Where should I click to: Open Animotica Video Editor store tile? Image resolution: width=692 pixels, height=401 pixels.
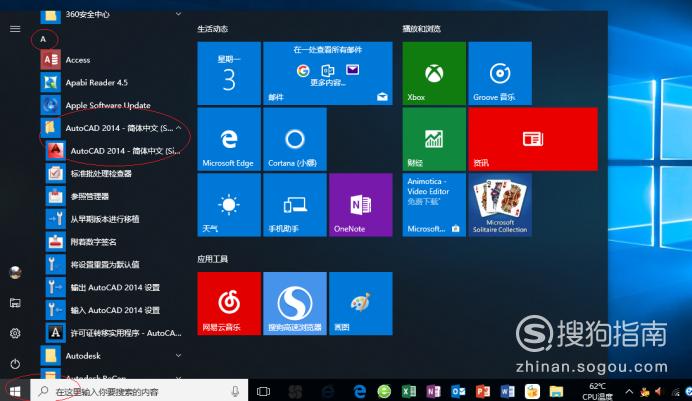coord(434,205)
